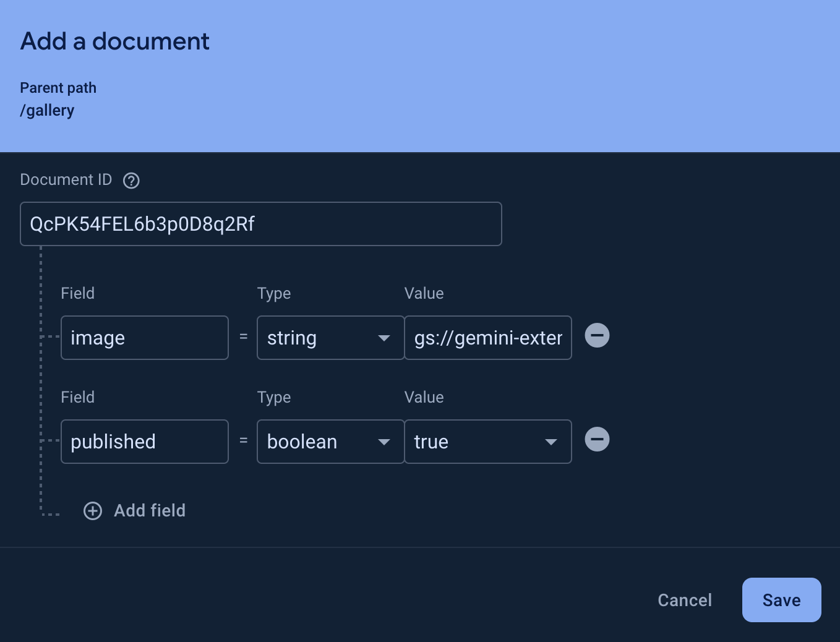Delete the published field with minus icon
Screen dimensions: 840x642
(x=597, y=440)
